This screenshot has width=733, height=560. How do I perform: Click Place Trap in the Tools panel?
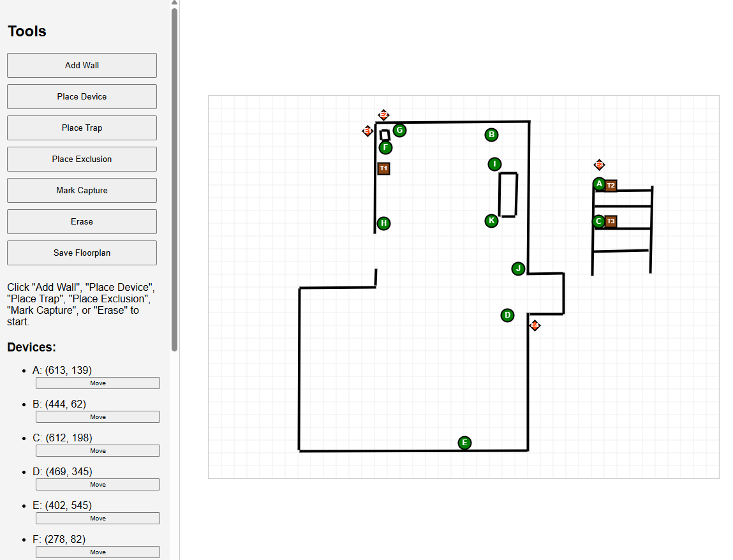point(82,128)
